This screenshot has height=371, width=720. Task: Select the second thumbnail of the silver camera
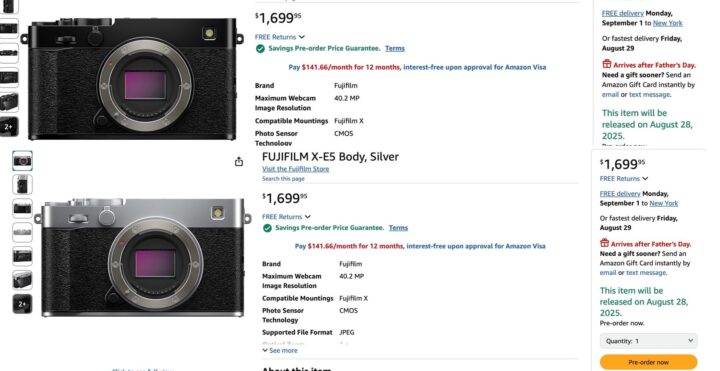(x=22, y=185)
